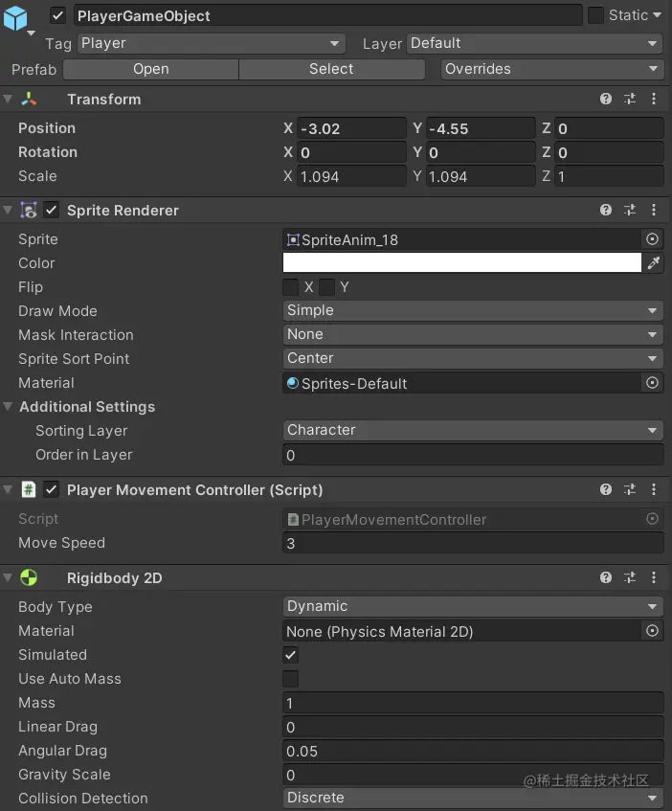Open Sprite object picker circle
This screenshot has width=672, height=811.
point(653,239)
